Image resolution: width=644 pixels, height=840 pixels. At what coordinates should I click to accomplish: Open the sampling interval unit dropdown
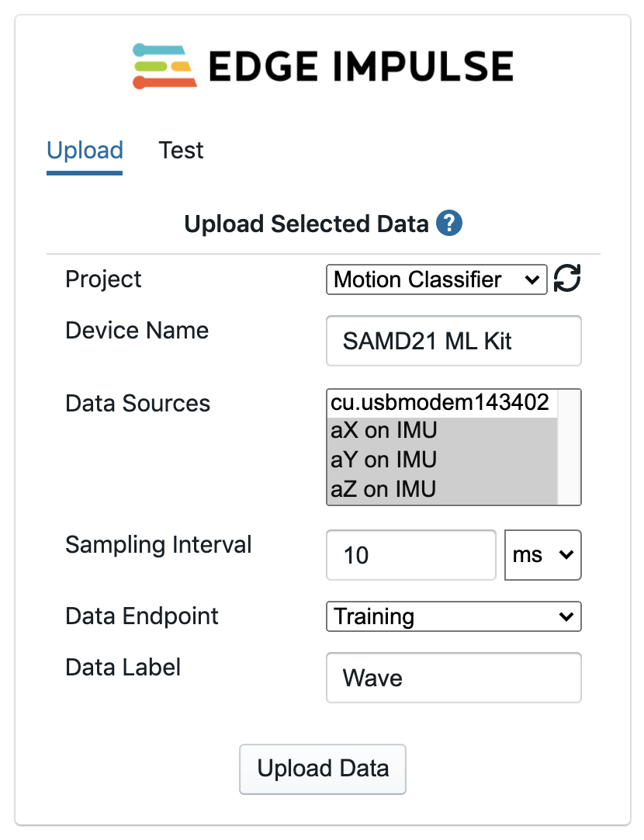coord(542,555)
